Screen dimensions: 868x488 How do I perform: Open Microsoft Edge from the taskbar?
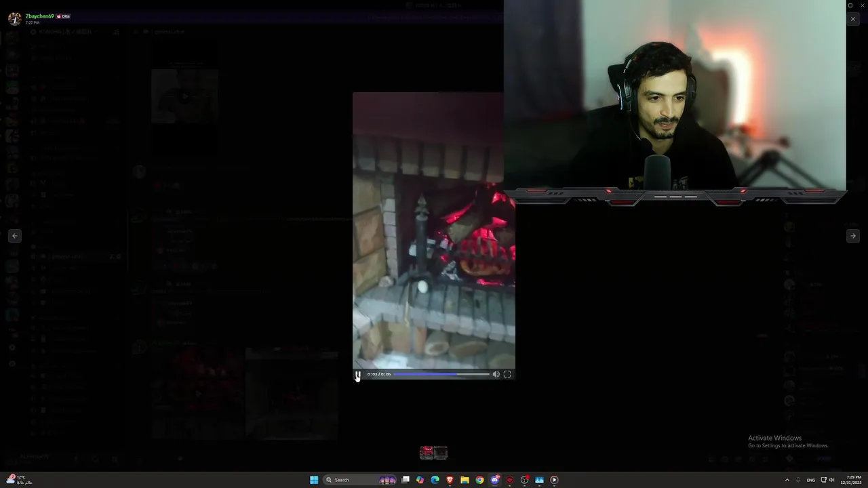[x=435, y=480]
